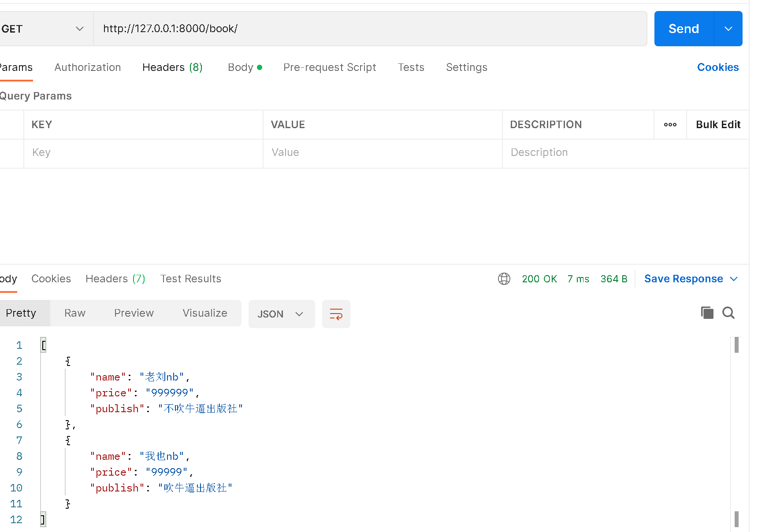Click the word-wrap icon in response toolbar
This screenshot has width=758, height=532.
[x=336, y=314]
